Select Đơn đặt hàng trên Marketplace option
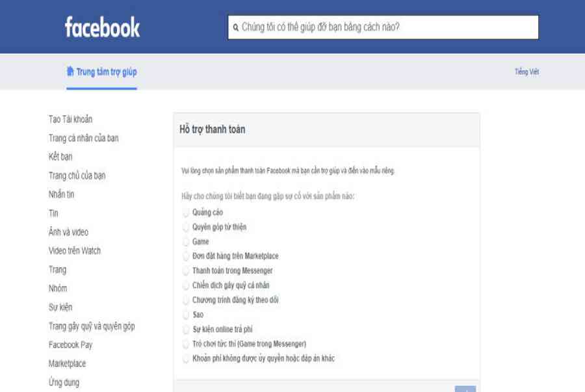Viewport: 585px width, 392px height. click(186, 256)
